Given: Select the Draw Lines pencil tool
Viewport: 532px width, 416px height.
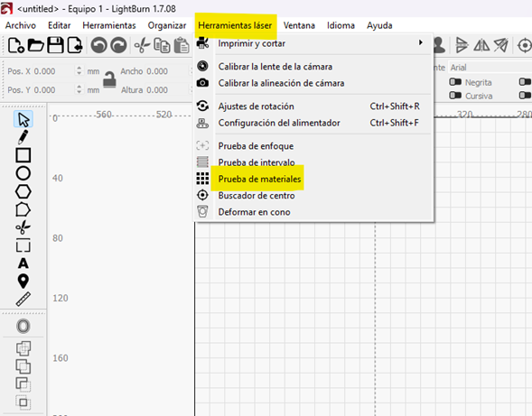Looking at the screenshot, I should (23, 137).
